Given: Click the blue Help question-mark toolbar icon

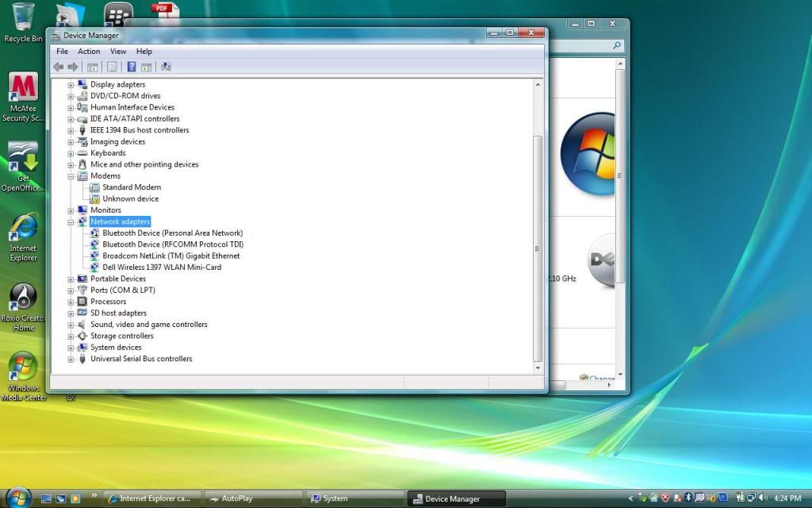Looking at the screenshot, I should [x=132, y=67].
